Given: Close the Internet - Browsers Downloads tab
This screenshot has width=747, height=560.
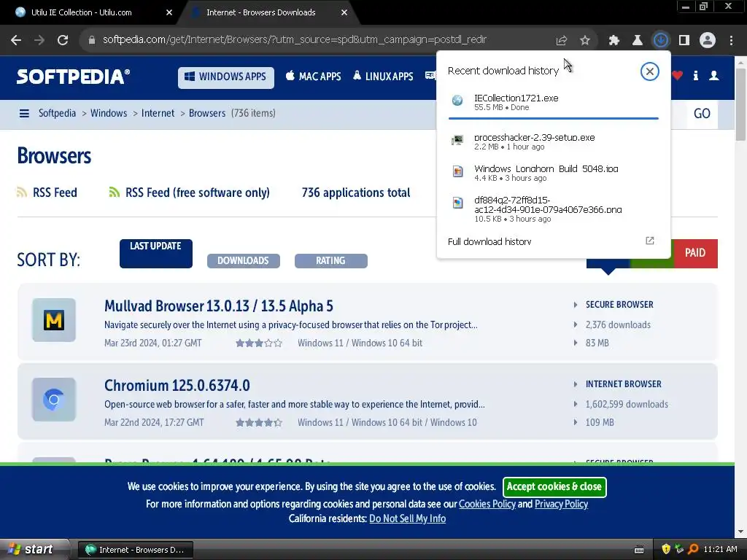Looking at the screenshot, I should click(x=344, y=13).
